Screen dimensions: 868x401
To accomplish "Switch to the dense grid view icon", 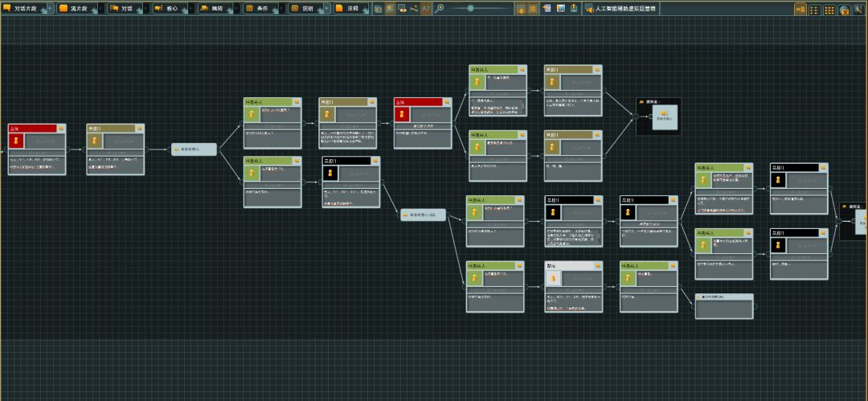I will [829, 10].
